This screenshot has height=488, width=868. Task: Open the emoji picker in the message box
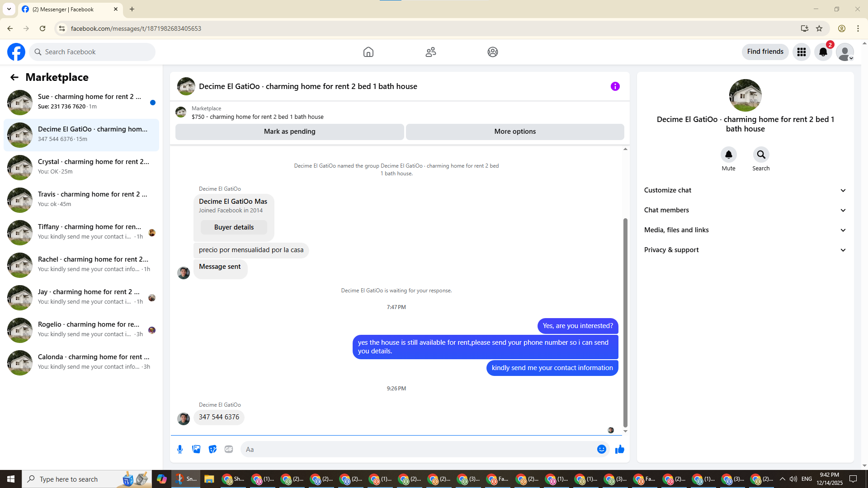click(601, 449)
